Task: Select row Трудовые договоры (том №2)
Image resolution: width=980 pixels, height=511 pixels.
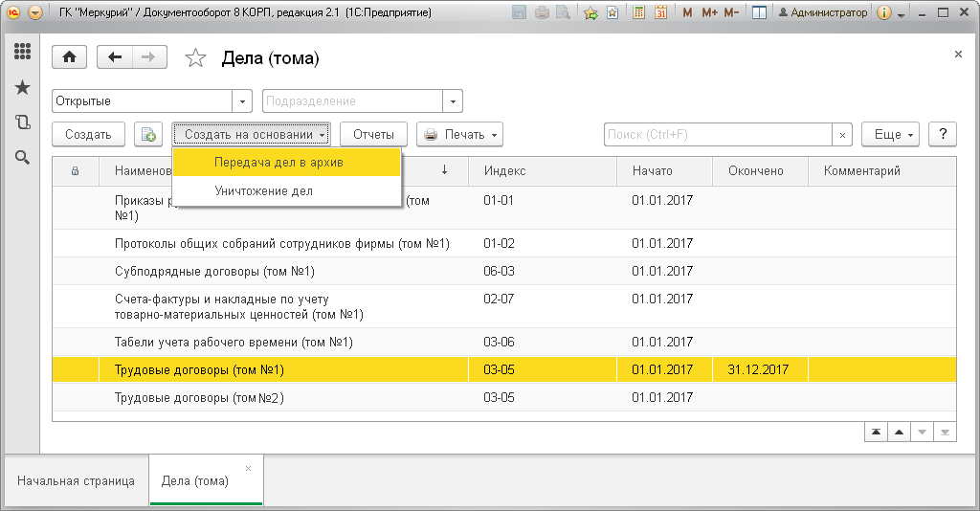Action: 503,397
